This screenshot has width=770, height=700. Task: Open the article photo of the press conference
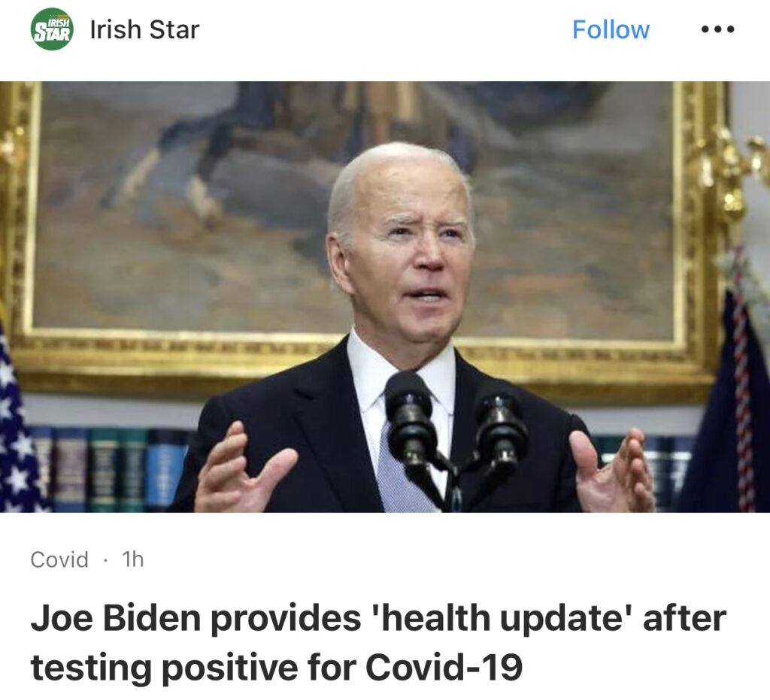point(385,296)
